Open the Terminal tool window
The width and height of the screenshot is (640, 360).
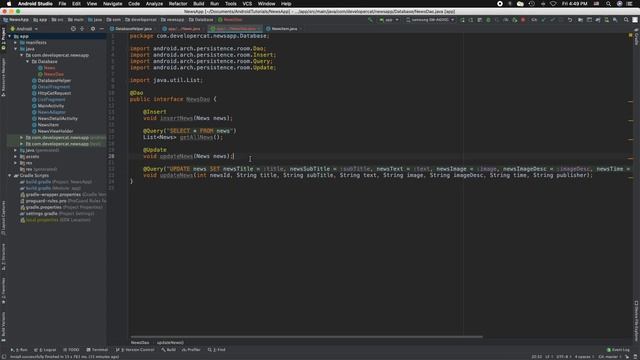pyautogui.click(x=97, y=350)
